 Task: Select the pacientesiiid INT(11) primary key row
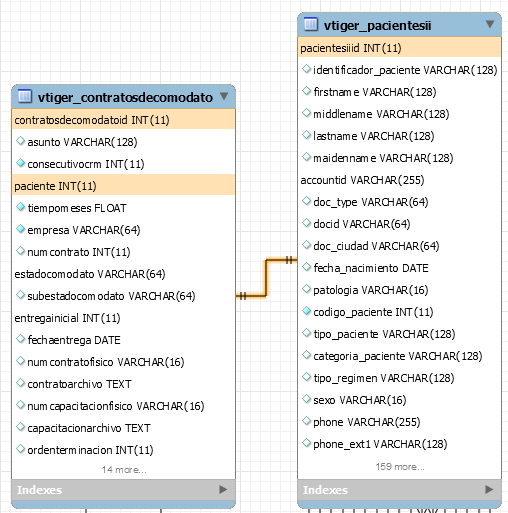(400, 48)
